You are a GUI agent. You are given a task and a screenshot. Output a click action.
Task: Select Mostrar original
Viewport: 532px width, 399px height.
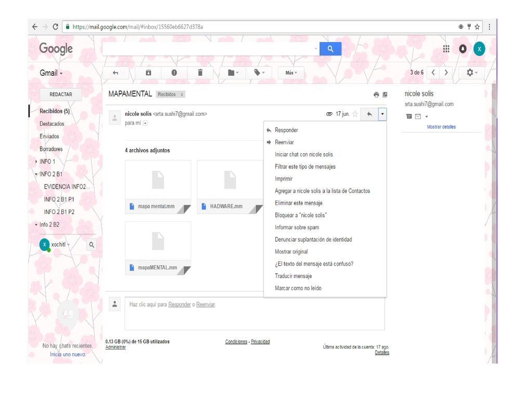[x=325, y=252]
